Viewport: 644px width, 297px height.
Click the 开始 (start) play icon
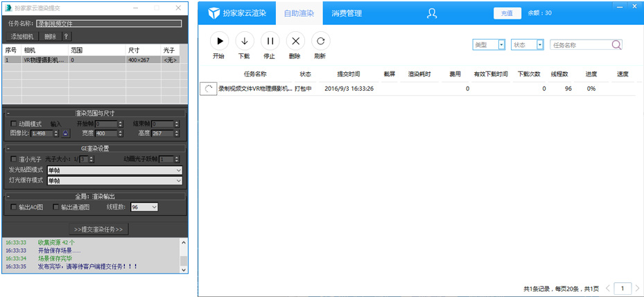(219, 41)
